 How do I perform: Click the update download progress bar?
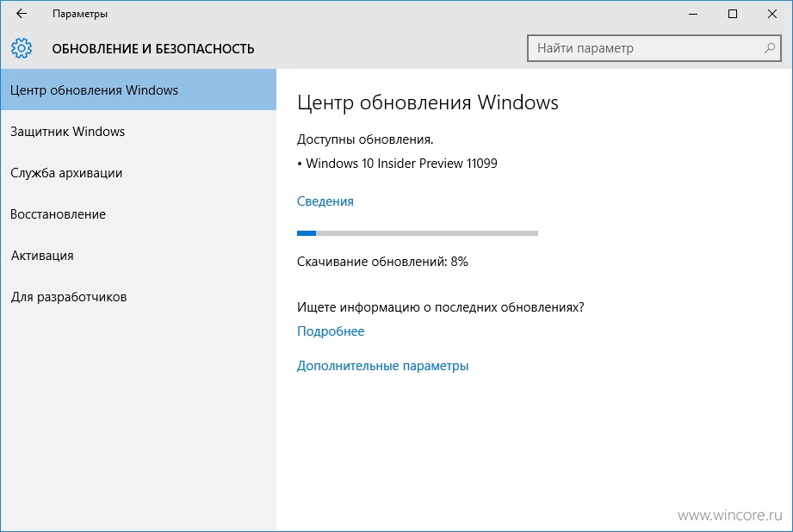[x=418, y=233]
